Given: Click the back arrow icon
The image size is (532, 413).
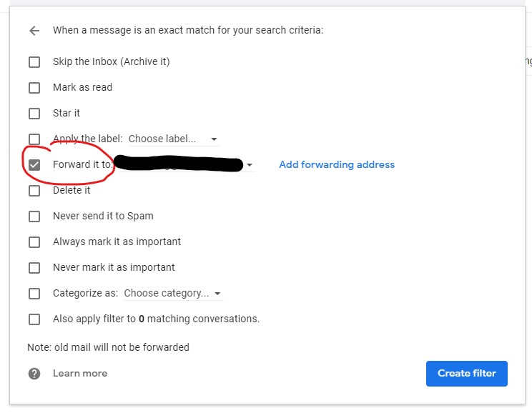Looking at the screenshot, I should pyautogui.click(x=34, y=31).
